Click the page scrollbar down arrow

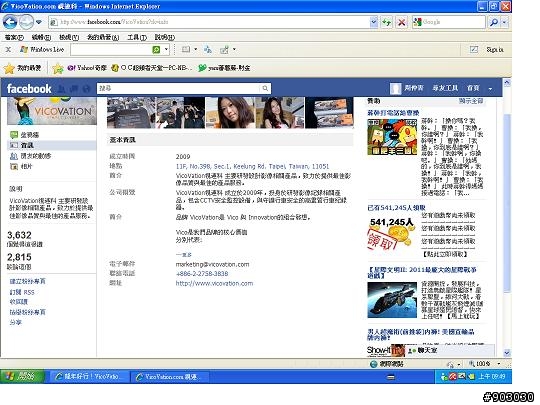(507, 353)
